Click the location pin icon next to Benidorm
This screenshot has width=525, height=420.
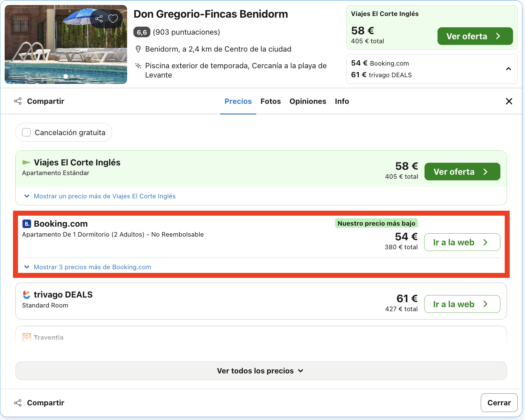click(x=138, y=49)
